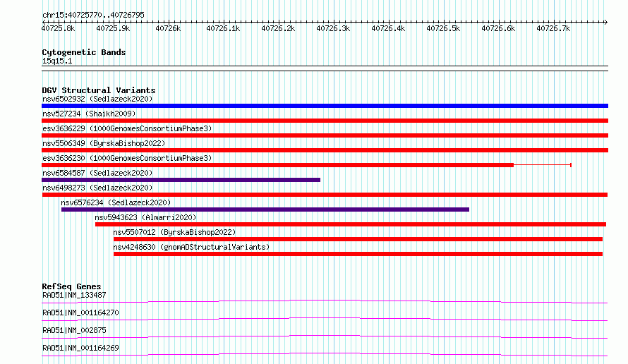This screenshot has height=364, width=628.
Task: Click the red nsv4248630 variant bar
Action: (x=358, y=254)
